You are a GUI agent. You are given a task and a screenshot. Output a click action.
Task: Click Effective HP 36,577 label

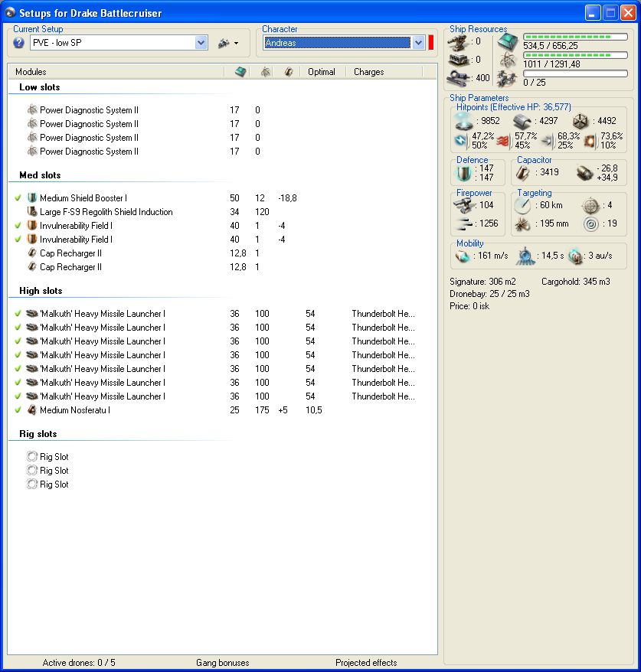(x=514, y=107)
